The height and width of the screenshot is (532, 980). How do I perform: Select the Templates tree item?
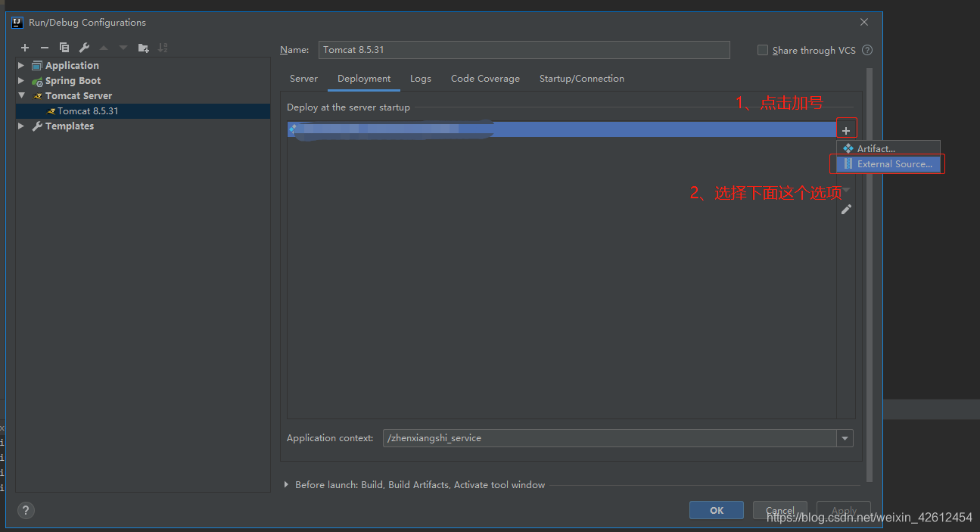click(x=69, y=126)
